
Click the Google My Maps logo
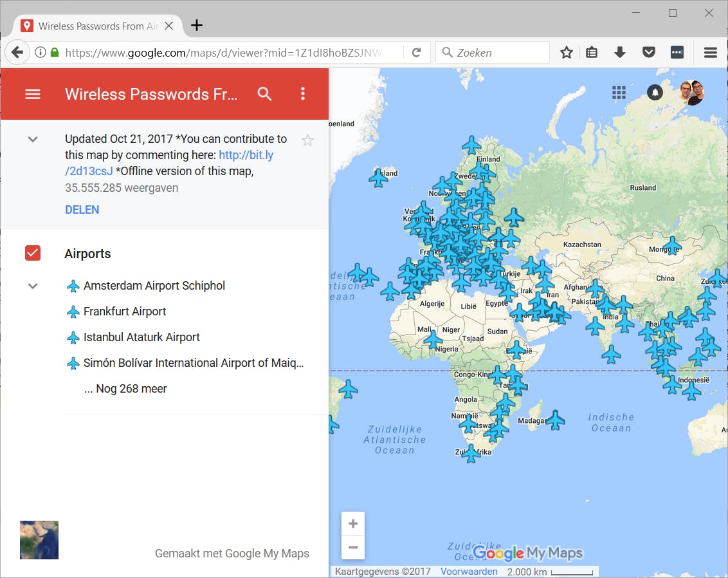528,553
